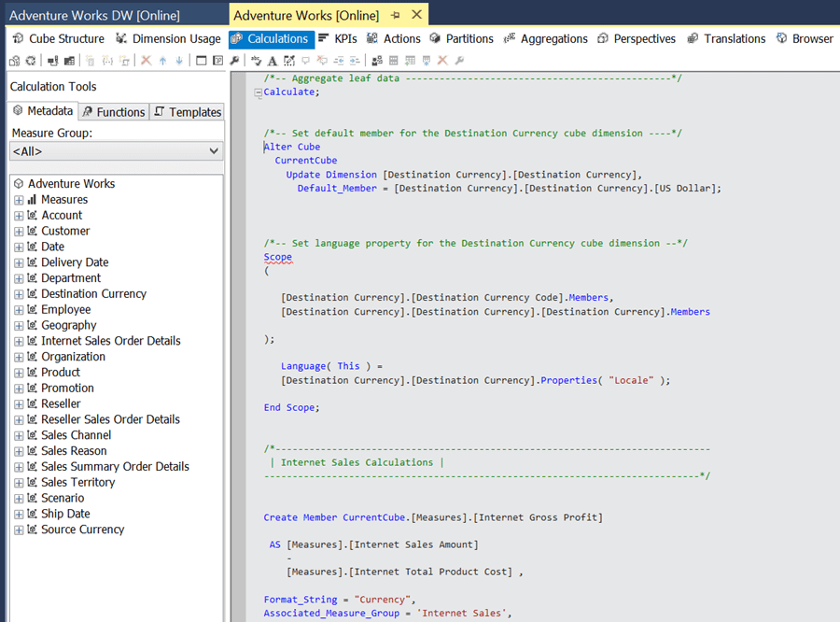Collapse the Calculate code region
The height and width of the screenshot is (622, 840).
pos(258,92)
